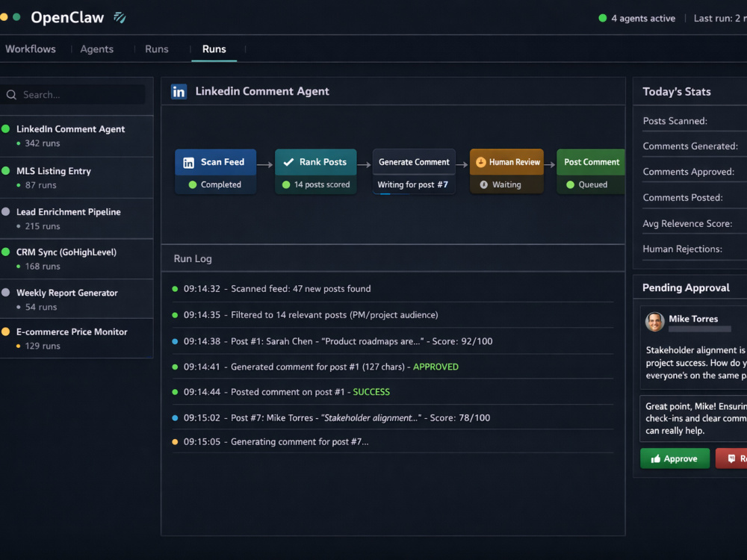This screenshot has height=560, width=747.
Task: Select the Post Comment workflow node
Action: click(x=591, y=172)
